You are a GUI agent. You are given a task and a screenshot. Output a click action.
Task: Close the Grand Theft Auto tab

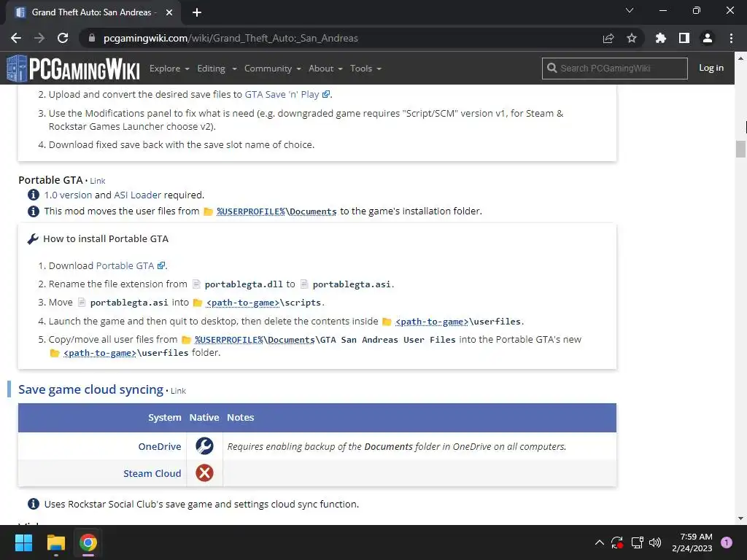click(169, 12)
